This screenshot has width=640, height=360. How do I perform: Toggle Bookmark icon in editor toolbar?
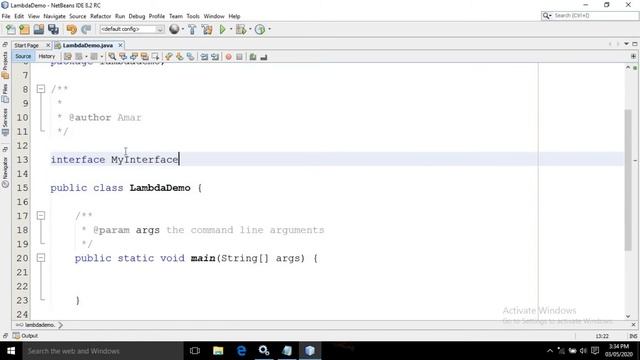coord(191,57)
